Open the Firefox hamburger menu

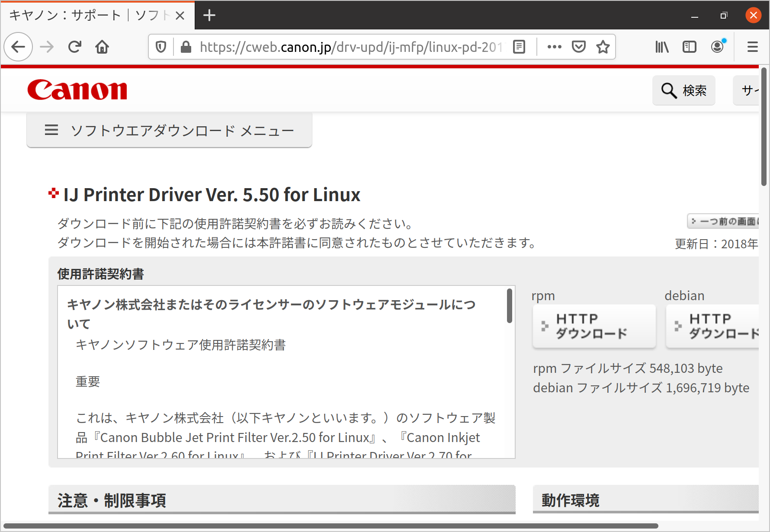(x=753, y=47)
